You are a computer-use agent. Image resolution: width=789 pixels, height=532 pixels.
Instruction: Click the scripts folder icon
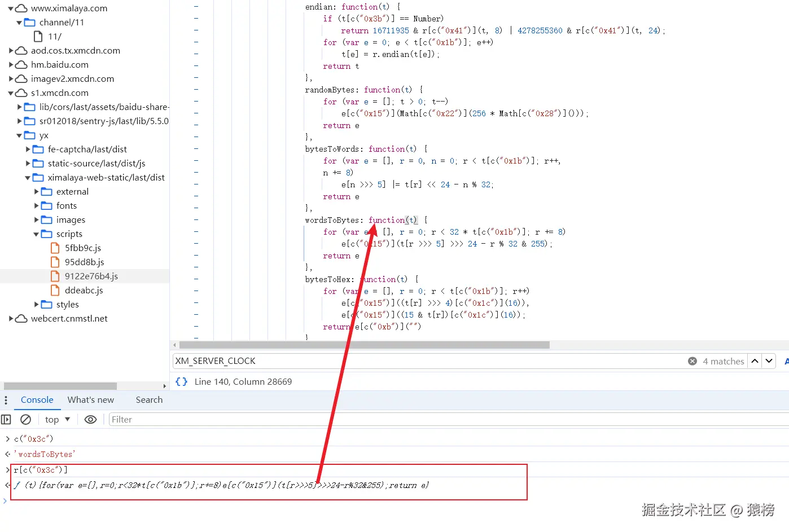(x=47, y=234)
